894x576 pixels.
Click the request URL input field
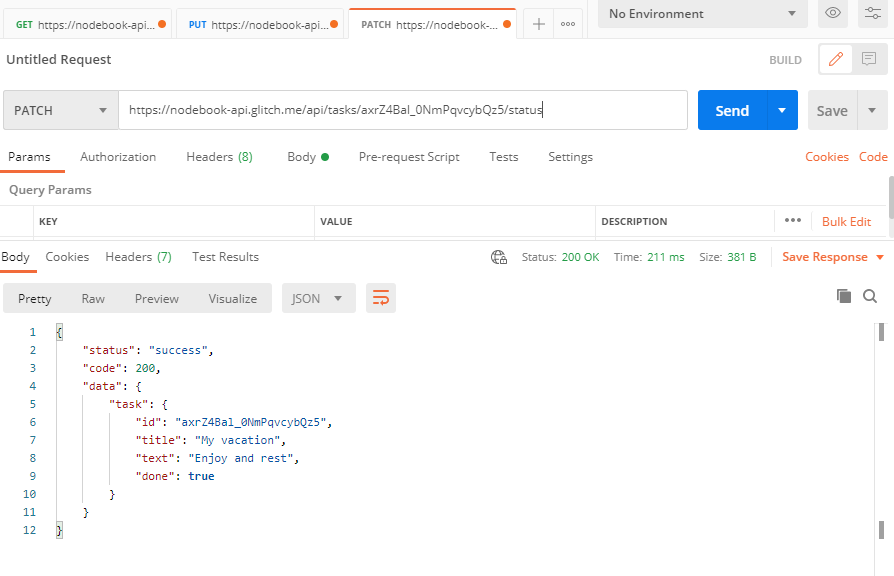402,111
